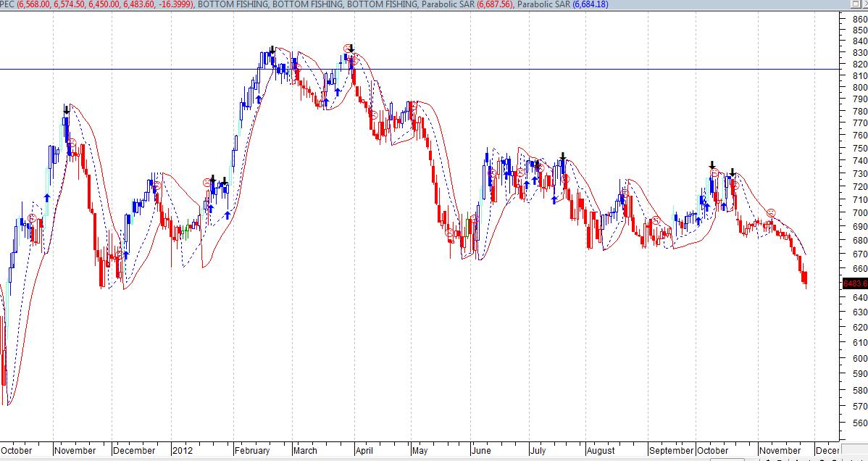Screen dimensions: 868x461
Task: Select the black sell arrow in late July
Action: tap(562, 157)
